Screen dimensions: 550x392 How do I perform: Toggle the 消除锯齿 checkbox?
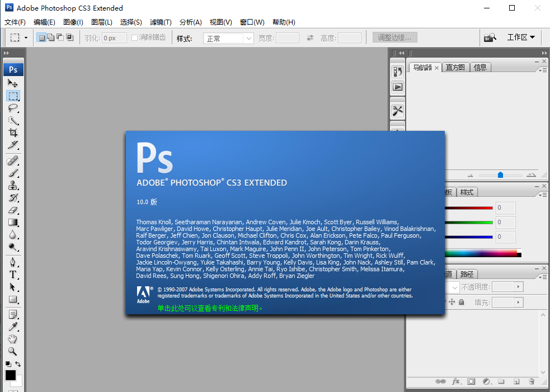point(134,37)
